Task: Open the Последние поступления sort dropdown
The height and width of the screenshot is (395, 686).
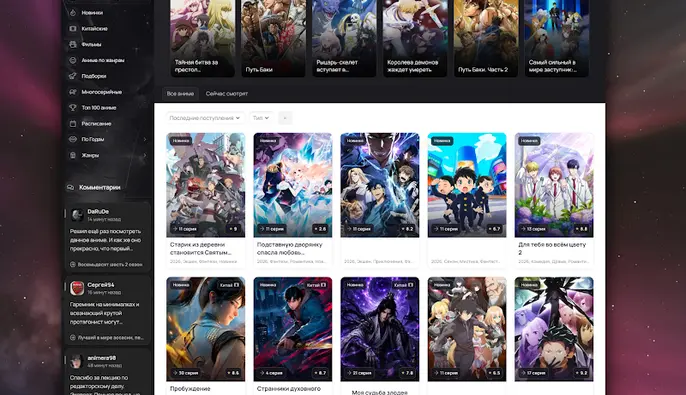Action: pos(205,118)
